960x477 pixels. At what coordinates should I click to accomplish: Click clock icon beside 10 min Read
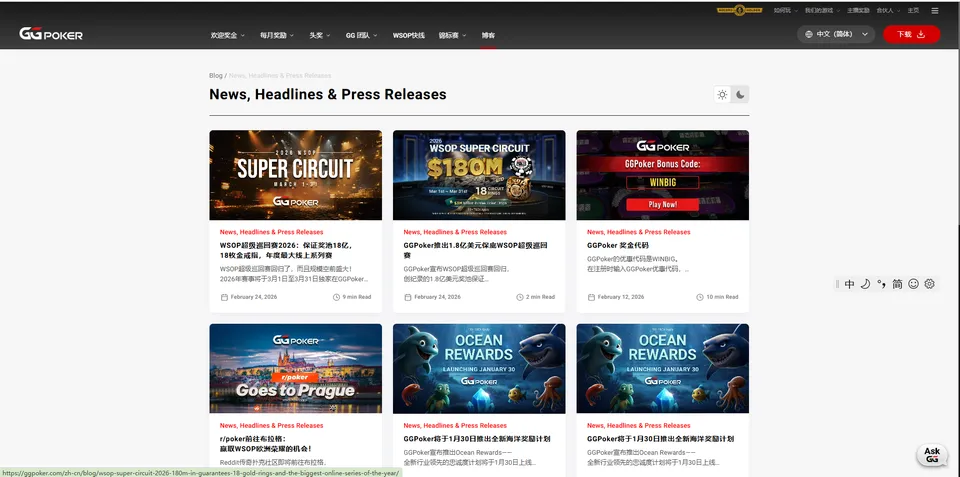(x=700, y=297)
